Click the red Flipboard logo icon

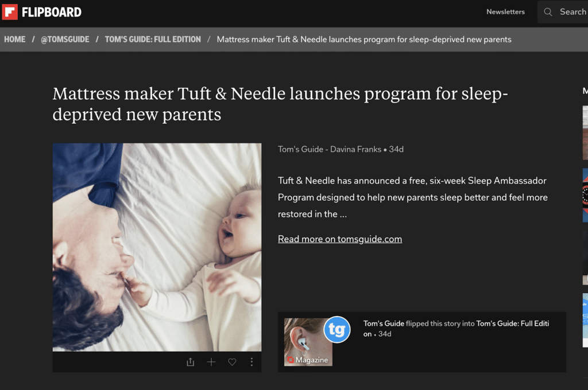pos(10,11)
